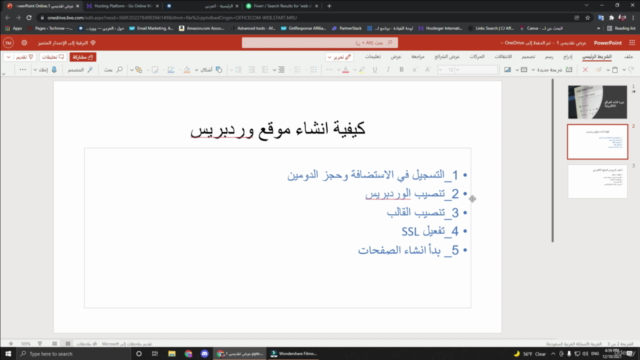Open the File tab

pyautogui.click(x=628, y=57)
